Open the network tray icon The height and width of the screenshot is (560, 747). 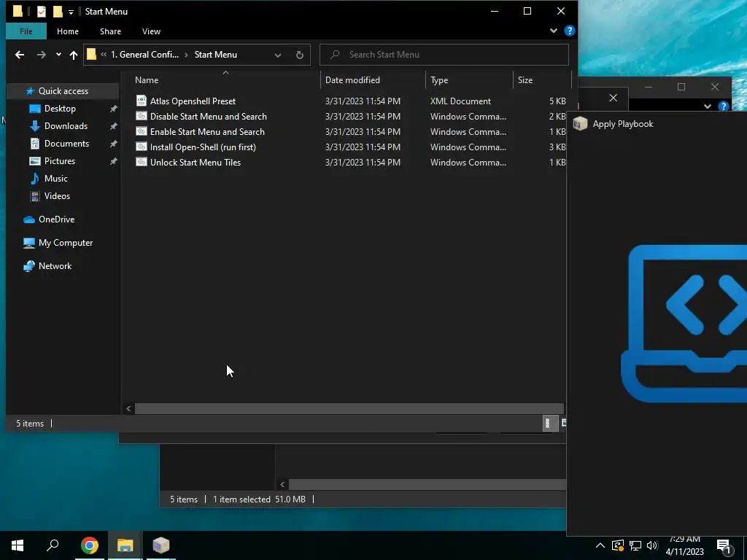coord(635,545)
